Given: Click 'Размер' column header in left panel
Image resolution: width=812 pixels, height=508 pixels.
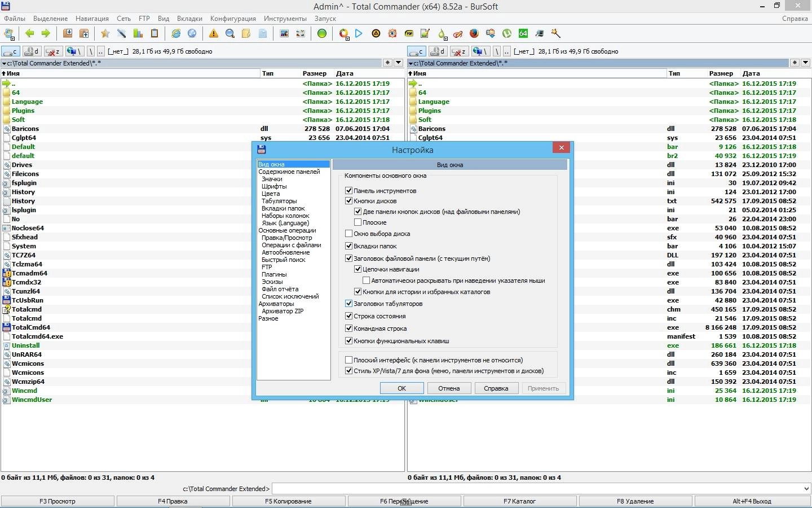Looking at the screenshot, I should (x=314, y=73).
